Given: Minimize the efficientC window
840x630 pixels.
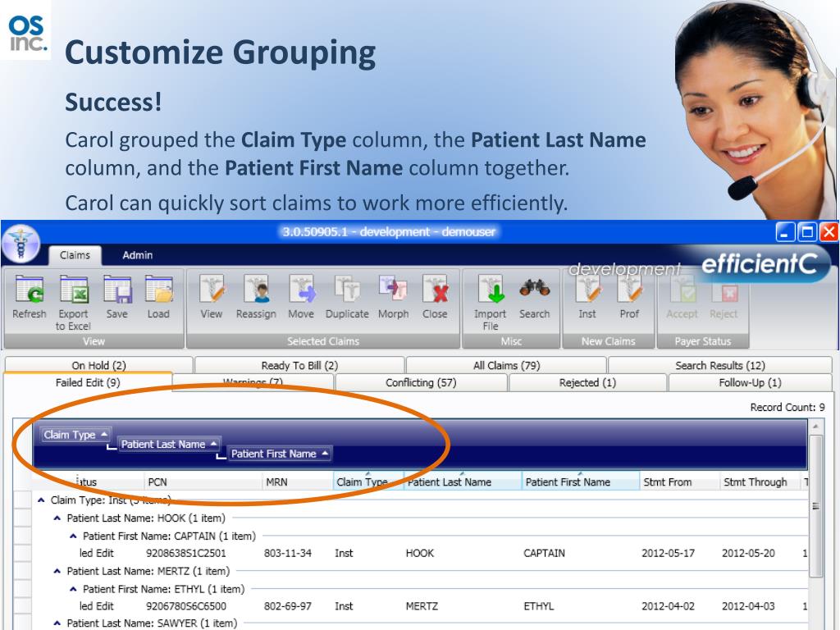Looking at the screenshot, I should (785, 232).
